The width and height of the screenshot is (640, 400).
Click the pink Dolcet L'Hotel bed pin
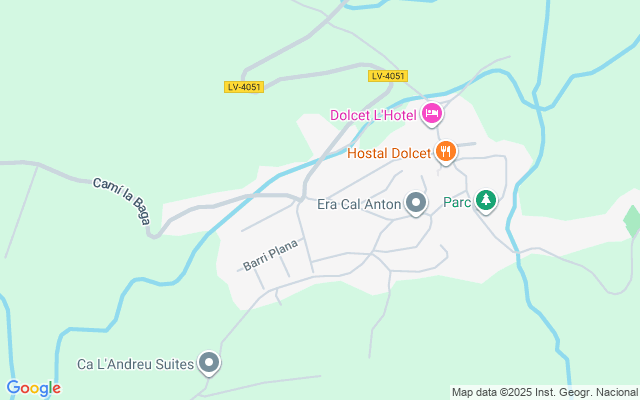[x=432, y=114]
